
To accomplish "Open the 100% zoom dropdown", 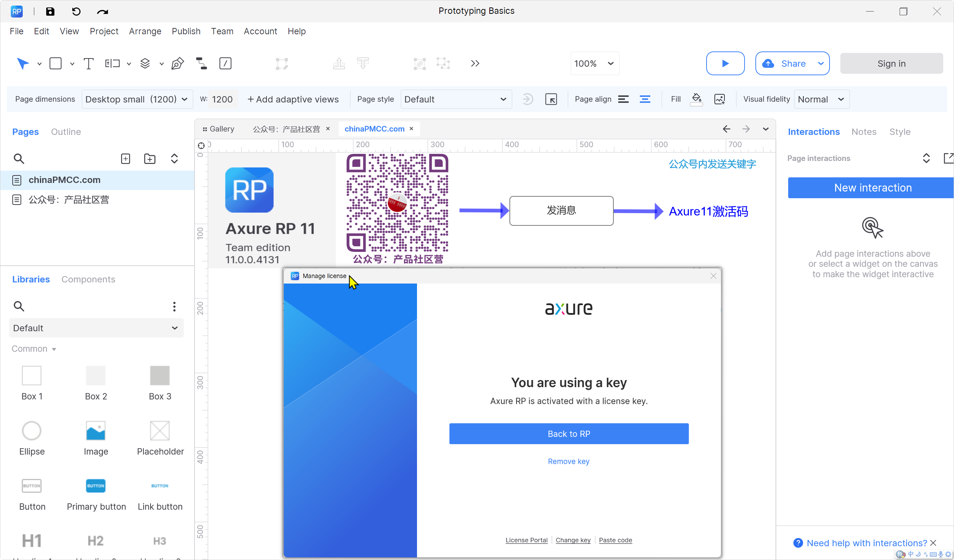I will click(x=594, y=64).
